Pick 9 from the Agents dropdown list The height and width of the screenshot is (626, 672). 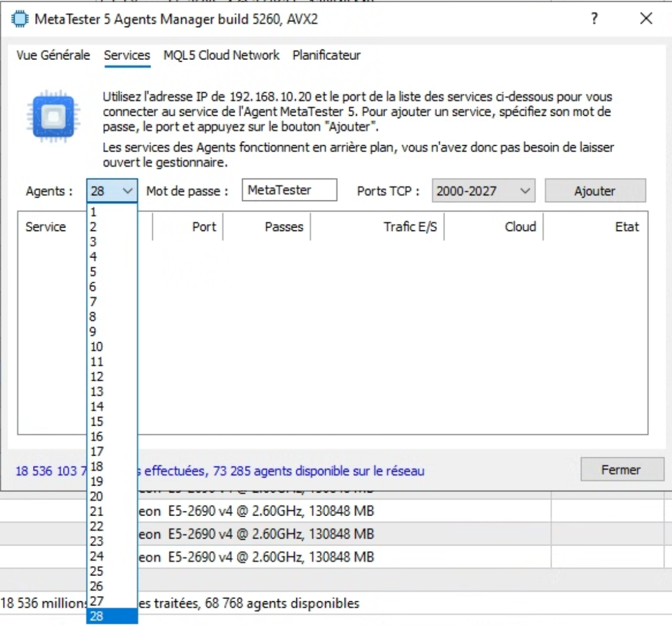[112, 332]
